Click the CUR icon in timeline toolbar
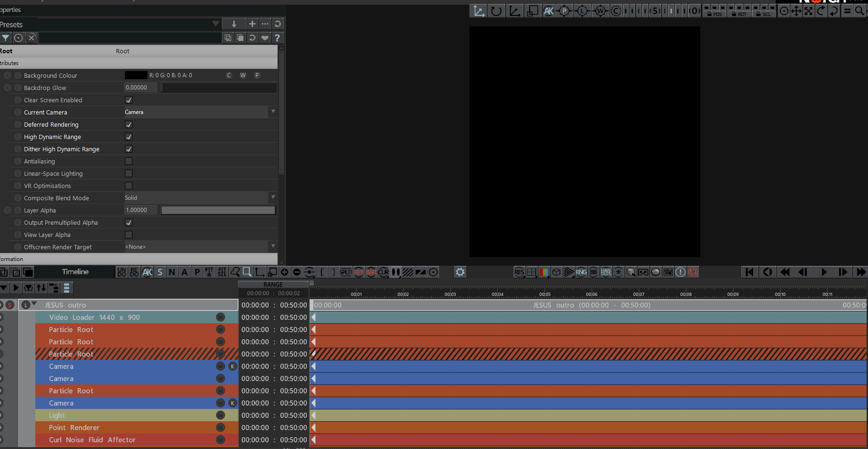Image resolution: width=868 pixels, height=449 pixels. tap(384, 272)
